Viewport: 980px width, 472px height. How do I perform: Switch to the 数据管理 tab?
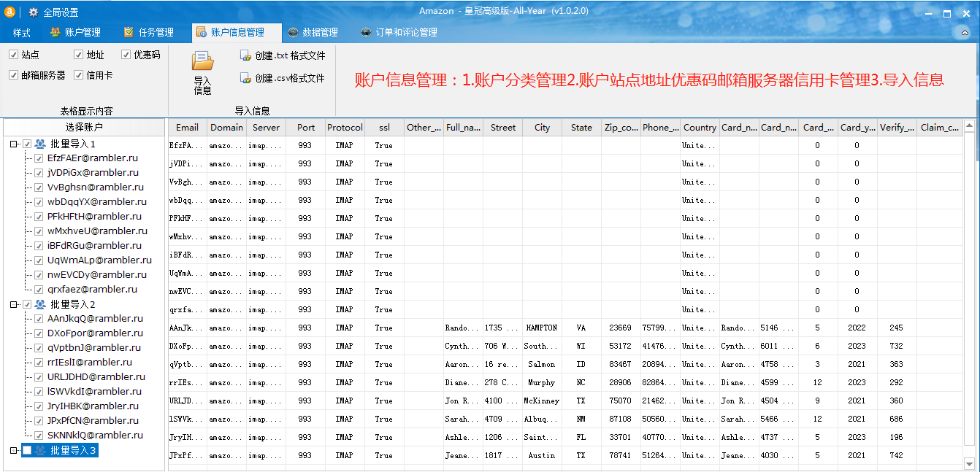(x=313, y=32)
